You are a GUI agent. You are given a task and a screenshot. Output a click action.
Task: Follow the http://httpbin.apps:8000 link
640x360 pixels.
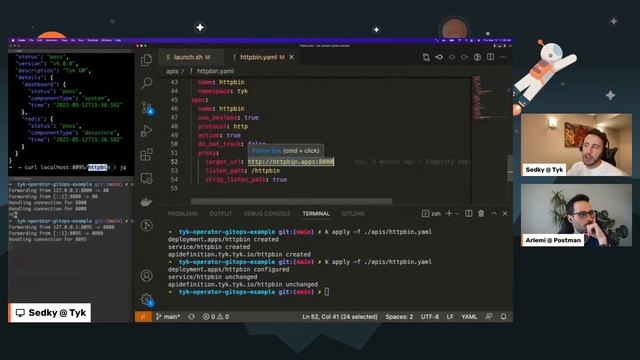click(291, 162)
